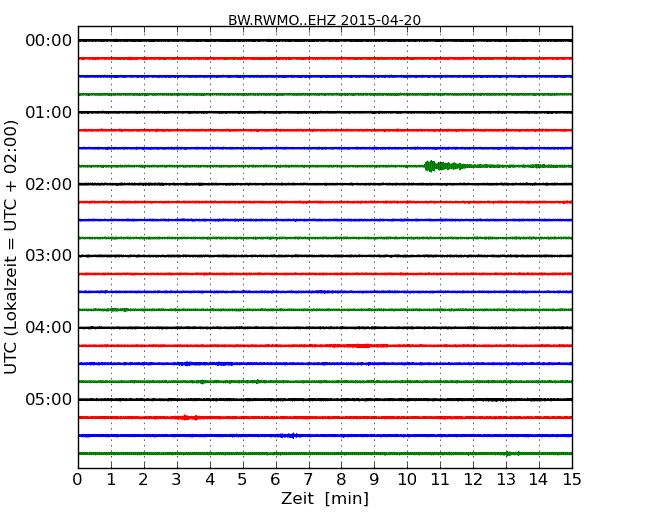Click x-axis tick label 5
This screenshot has width=650, height=520.
click(243, 480)
